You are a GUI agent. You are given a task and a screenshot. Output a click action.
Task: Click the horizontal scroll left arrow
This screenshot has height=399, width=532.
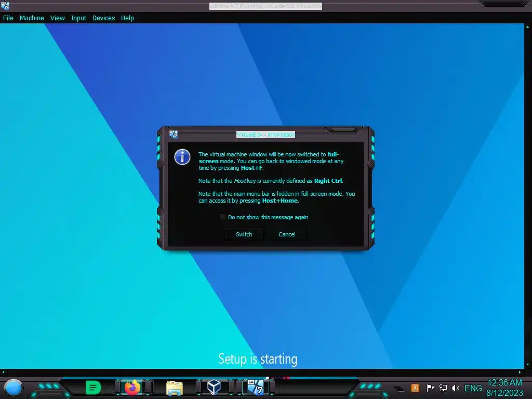3,372
